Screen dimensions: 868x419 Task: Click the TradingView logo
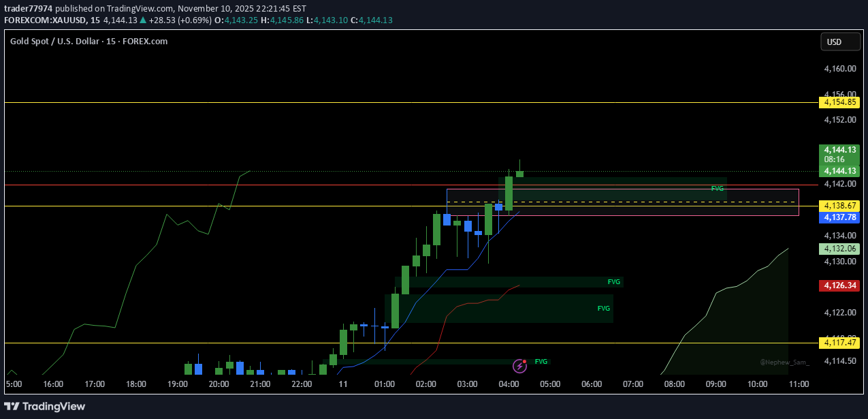click(x=45, y=406)
